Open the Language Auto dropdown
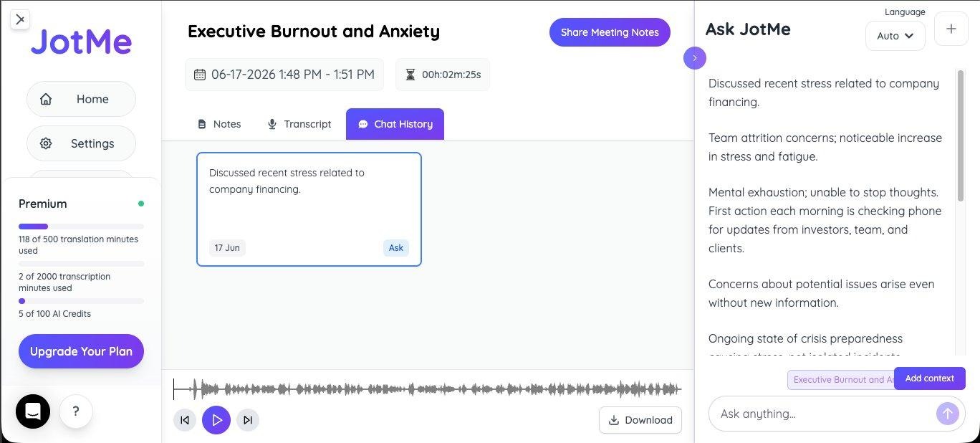The image size is (980, 443). pyautogui.click(x=895, y=36)
